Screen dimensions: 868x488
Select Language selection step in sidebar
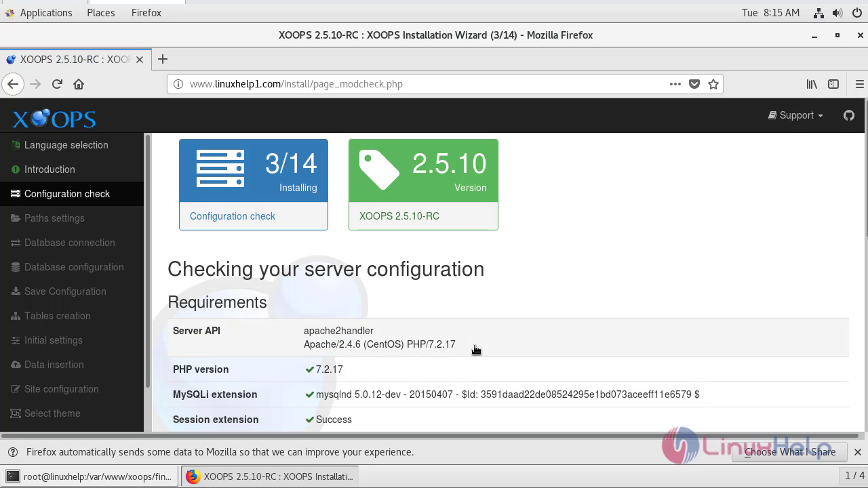click(72, 145)
